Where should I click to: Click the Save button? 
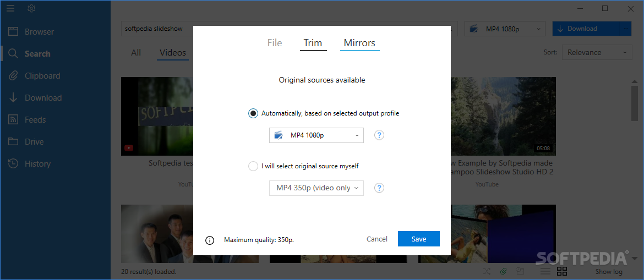click(418, 239)
